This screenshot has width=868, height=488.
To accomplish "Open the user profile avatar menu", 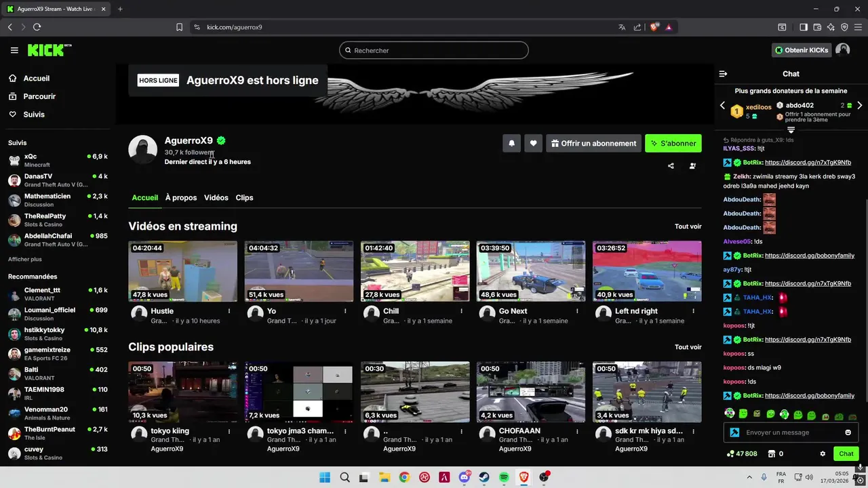I will coord(842,50).
